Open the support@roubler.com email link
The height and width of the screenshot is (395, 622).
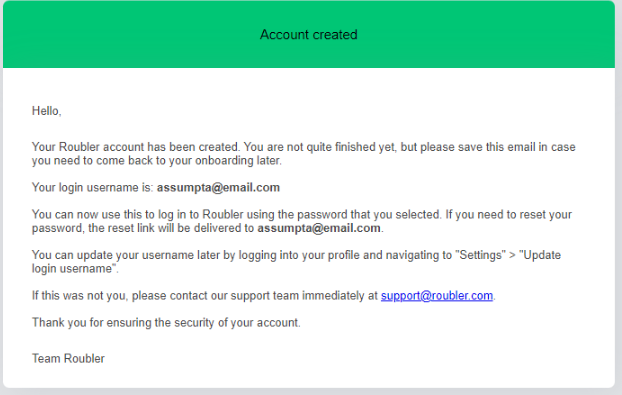click(x=437, y=296)
